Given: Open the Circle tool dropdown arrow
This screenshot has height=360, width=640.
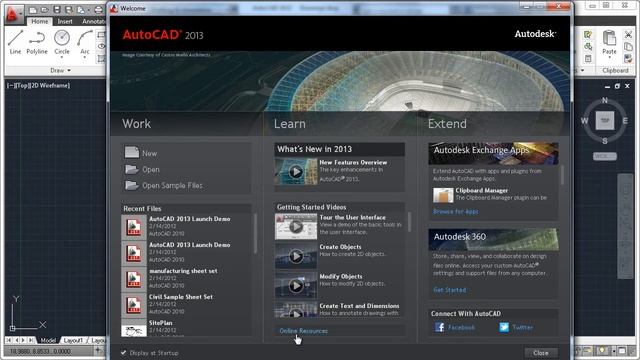Looking at the screenshot, I should coord(62,57).
